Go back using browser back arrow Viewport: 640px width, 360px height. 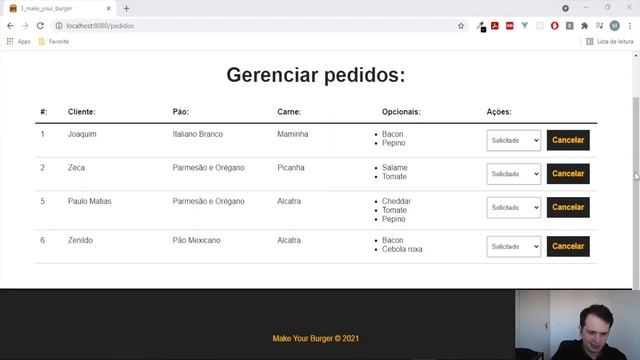click(10, 26)
